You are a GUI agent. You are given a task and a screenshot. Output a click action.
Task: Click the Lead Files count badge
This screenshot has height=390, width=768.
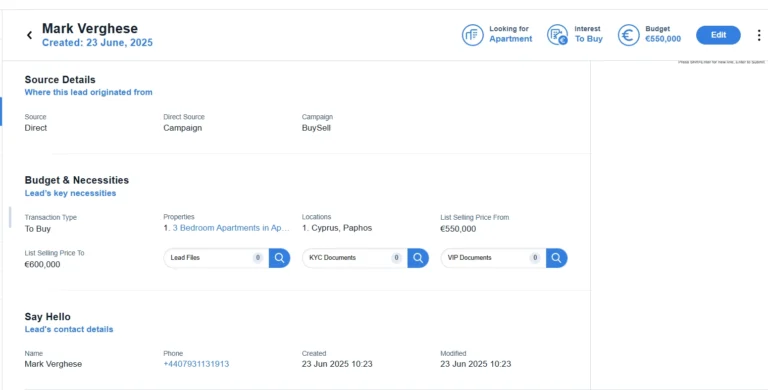pos(258,258)
